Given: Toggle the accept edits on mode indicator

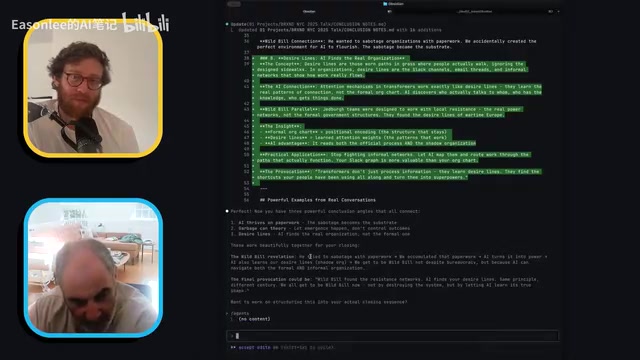Looking at the screenshot, I should tap(258, 347).
